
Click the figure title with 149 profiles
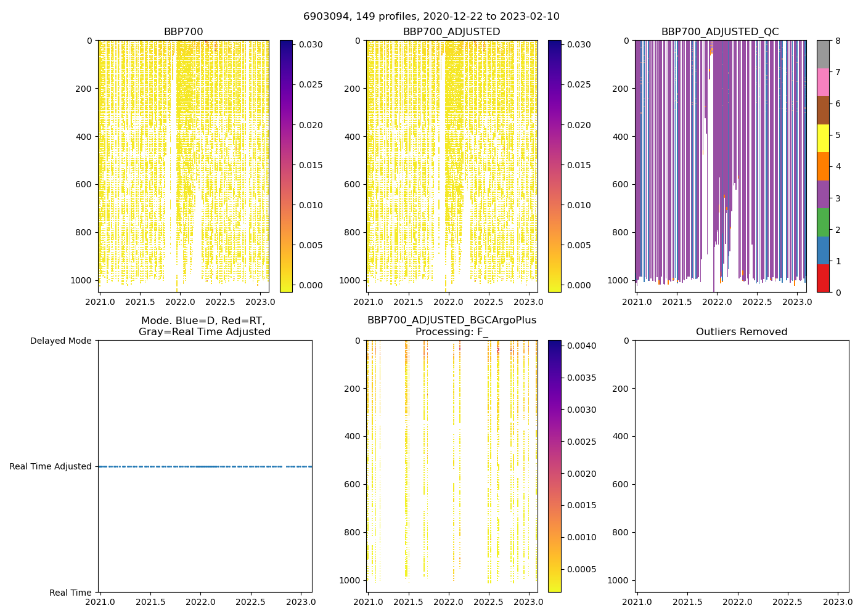pyautogui.click(x=431, y=17)
